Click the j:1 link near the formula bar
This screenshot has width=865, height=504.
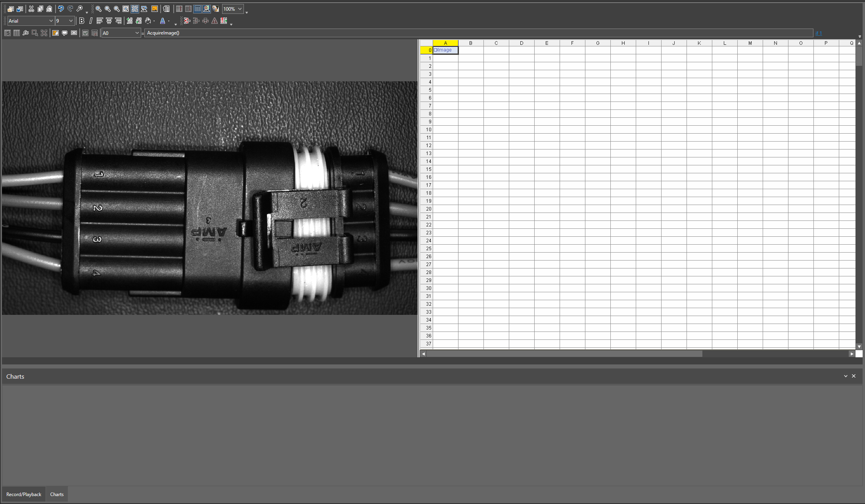click(818, 33)
